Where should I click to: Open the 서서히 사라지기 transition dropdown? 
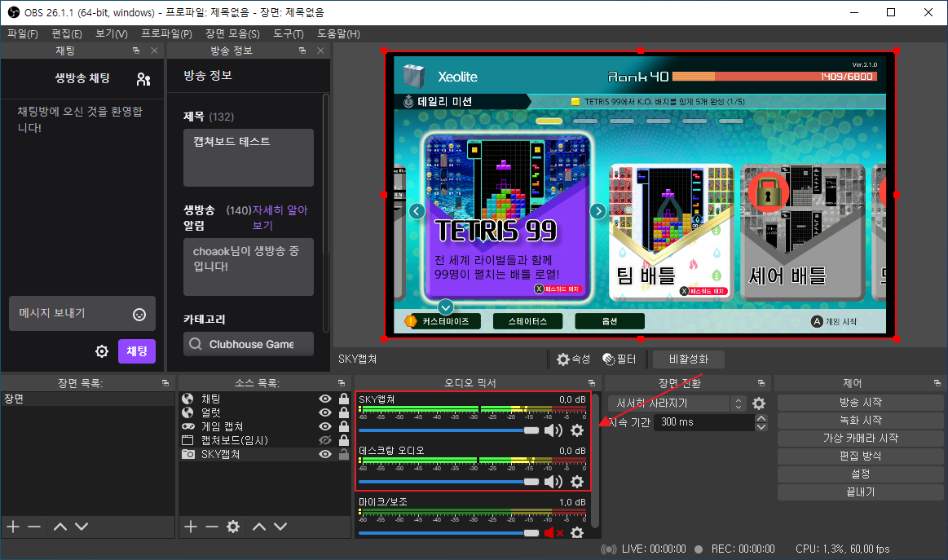coord(677,403)
